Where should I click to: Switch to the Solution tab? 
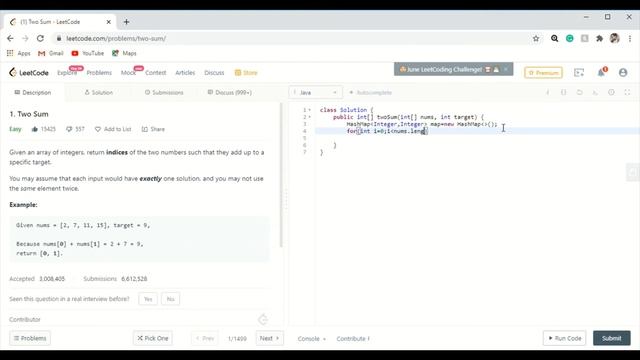98,93
